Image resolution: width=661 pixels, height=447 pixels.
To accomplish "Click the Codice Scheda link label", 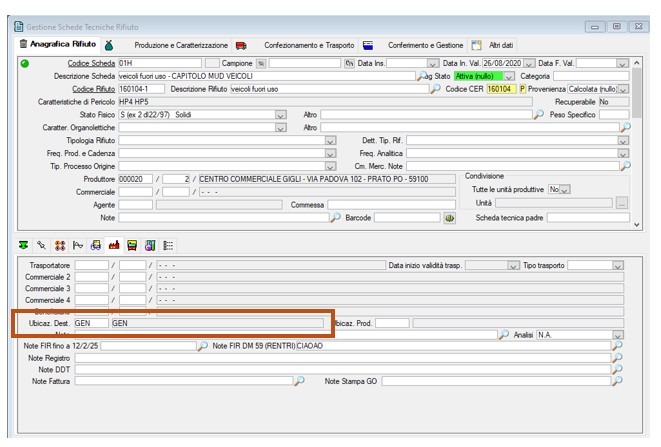I will click(90, 63).
